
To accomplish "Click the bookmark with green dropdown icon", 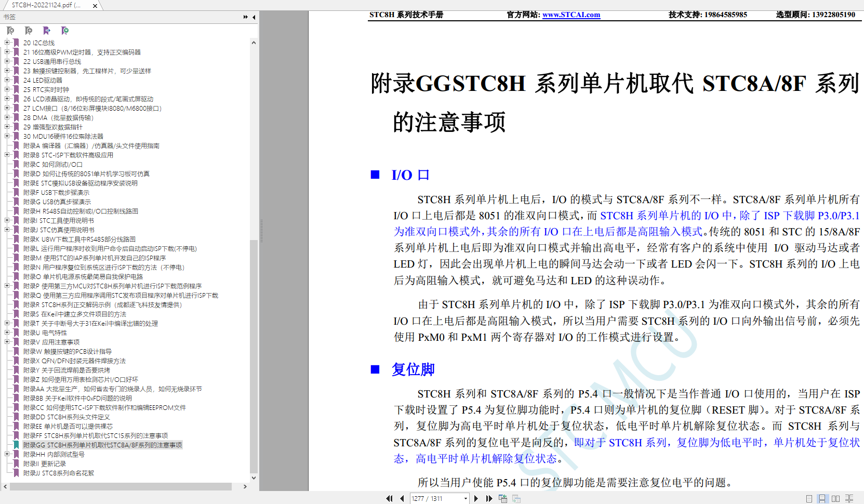I will tap(65, 31).
